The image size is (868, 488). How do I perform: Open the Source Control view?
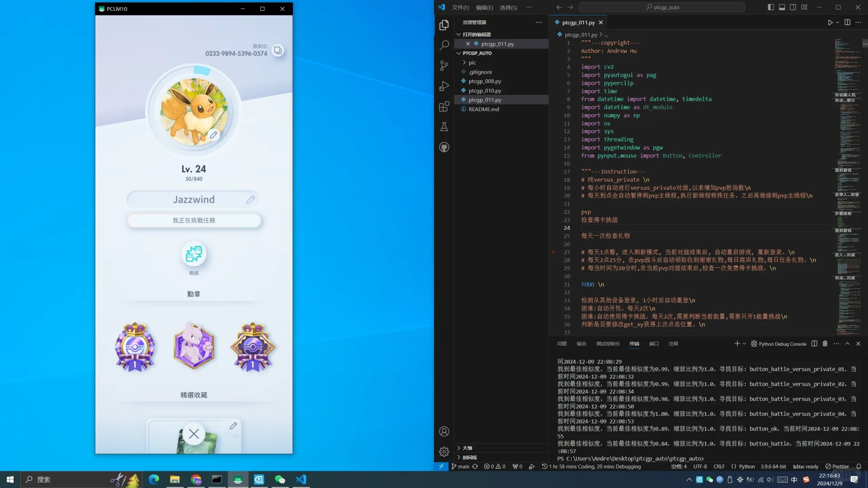tap(444, 66)
